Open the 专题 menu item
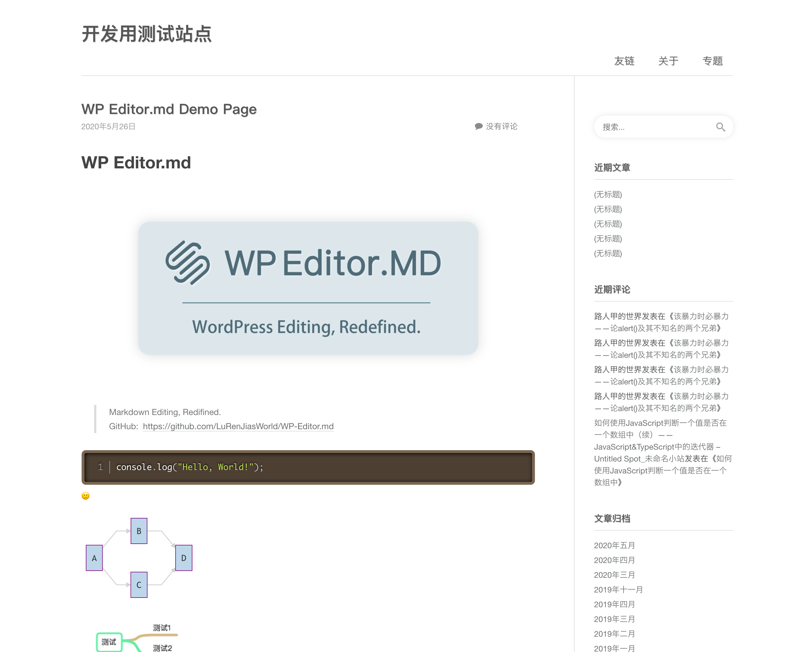 point(713,61)
